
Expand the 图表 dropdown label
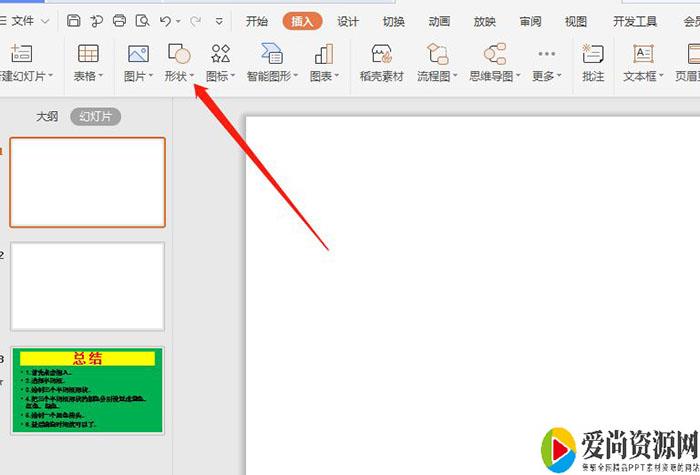[325, 76]
